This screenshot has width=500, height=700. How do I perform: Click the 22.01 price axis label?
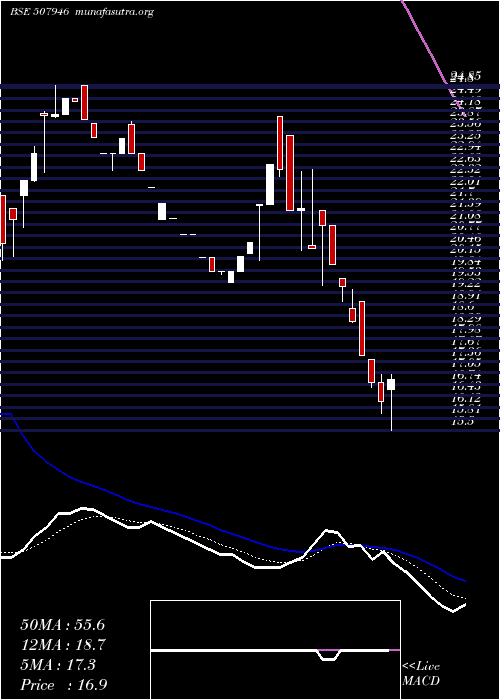click(464, 182)
